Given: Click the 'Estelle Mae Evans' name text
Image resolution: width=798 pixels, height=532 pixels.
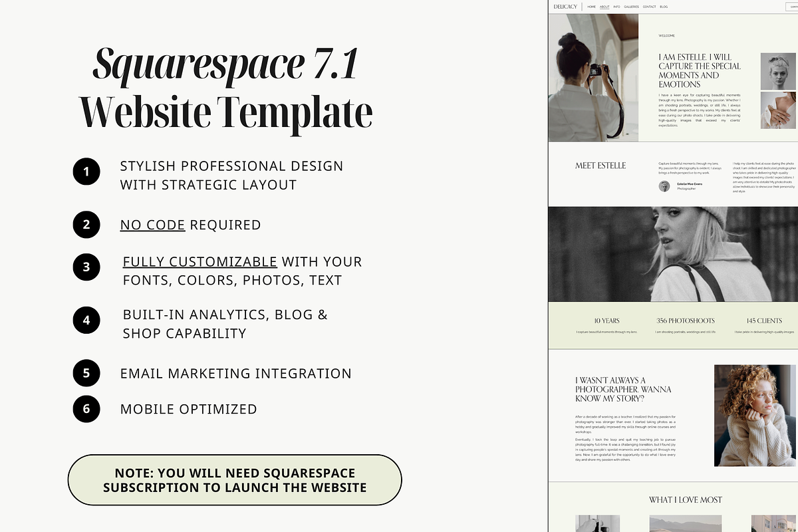Looking at the screenshot, I should 690,184.
